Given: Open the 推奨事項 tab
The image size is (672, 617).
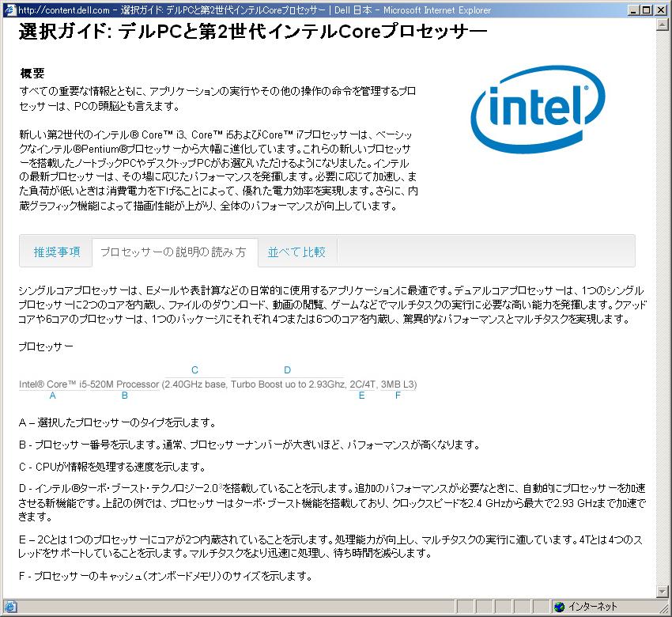Looking at the screenshot, I should [x=56, y=252].
